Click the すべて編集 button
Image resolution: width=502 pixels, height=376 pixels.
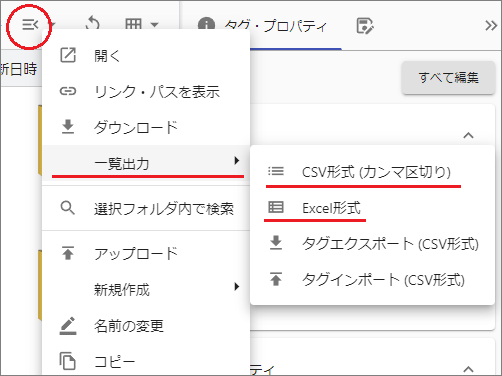pos(448,77)
